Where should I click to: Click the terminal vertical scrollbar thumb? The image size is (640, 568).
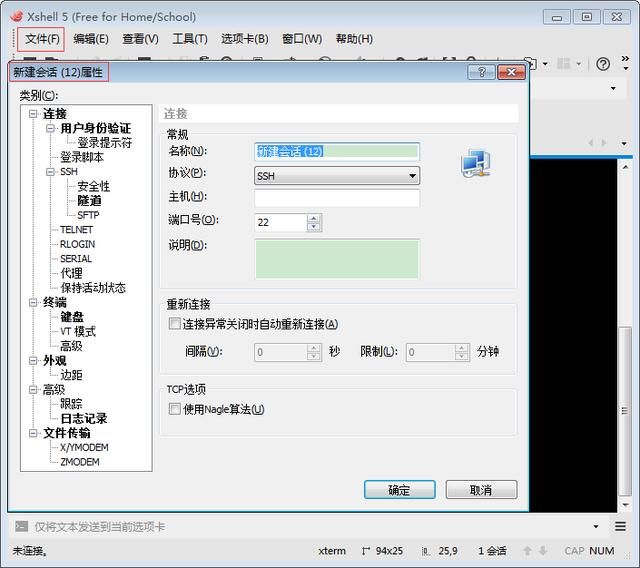(x=624, y=411)
